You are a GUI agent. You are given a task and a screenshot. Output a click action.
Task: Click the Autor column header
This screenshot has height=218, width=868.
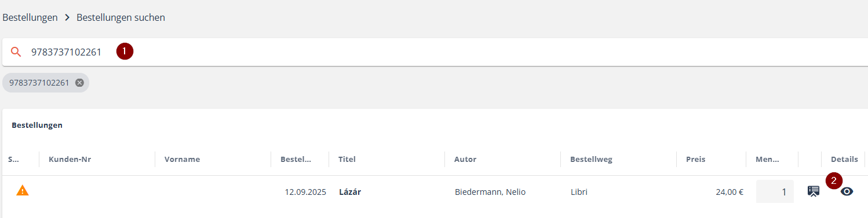[465, 160]
